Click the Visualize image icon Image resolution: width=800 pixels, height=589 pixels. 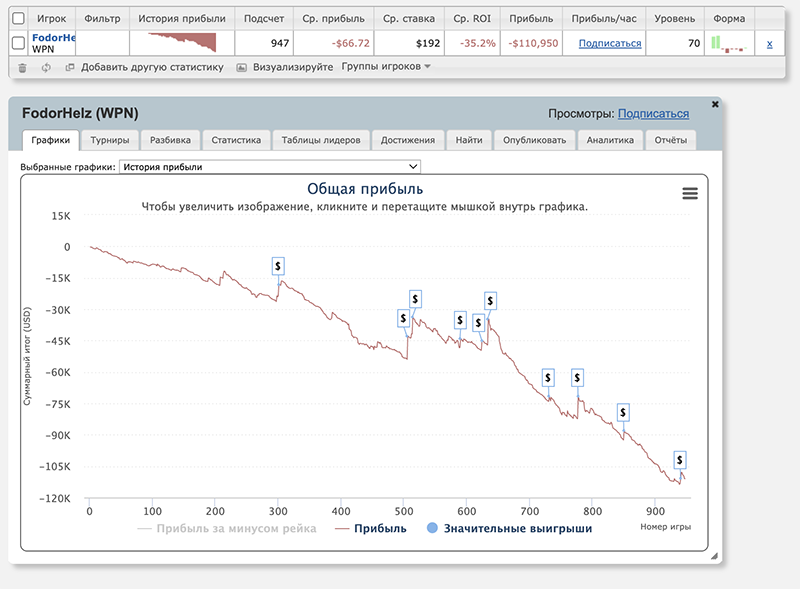click(x=242, y=67)
